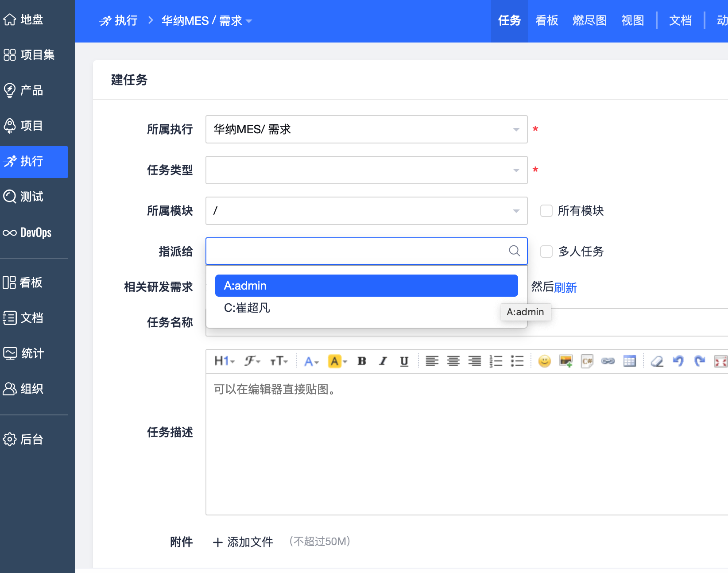Open 测试 in the left sidebar
Viewport: 728px width, 573px height.
click(x=31, y=197)
